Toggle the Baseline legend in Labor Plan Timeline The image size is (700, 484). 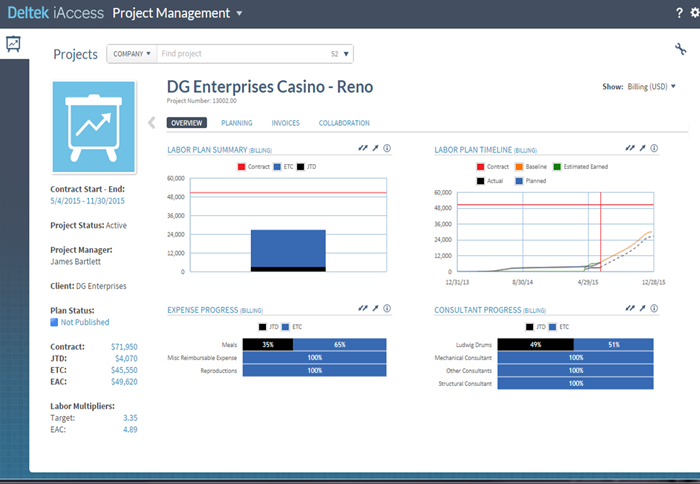point(531,167)
